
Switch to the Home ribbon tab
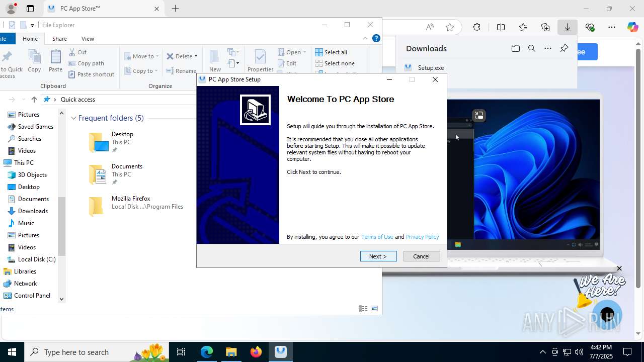[x=30, y=39]
